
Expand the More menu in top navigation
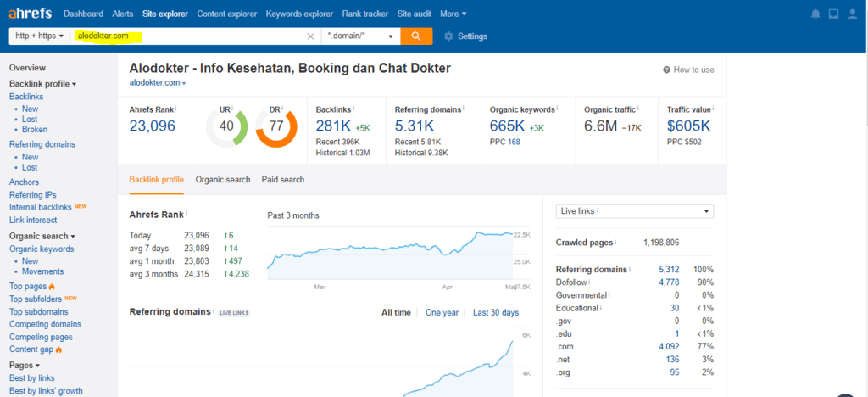(x=453, y=14)
